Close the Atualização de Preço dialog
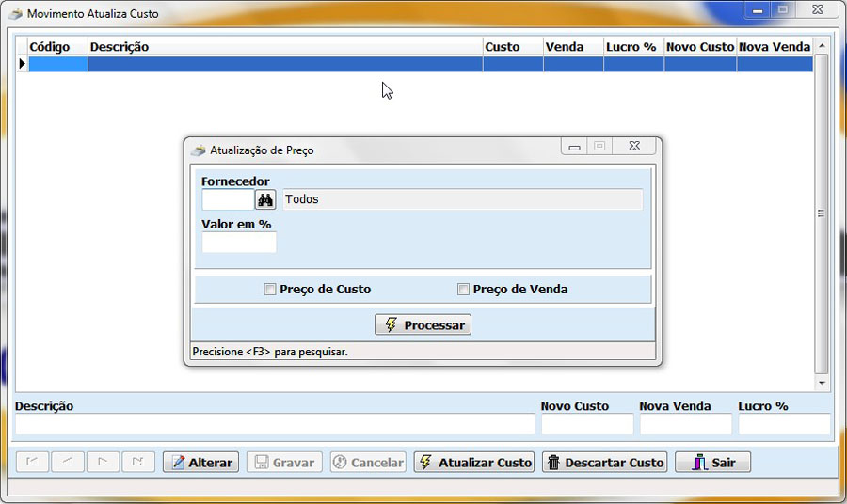The image size is (847, 504). tap(634, 146)
